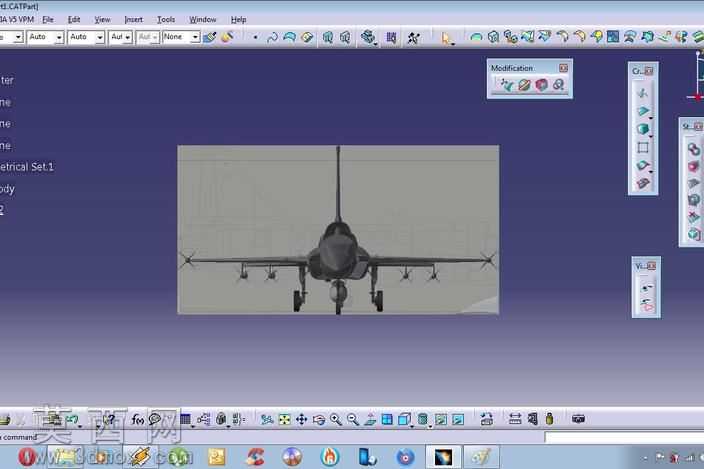704x469 pixels.
Task: Select the point tool dot icon
Action: click(255, 38)
